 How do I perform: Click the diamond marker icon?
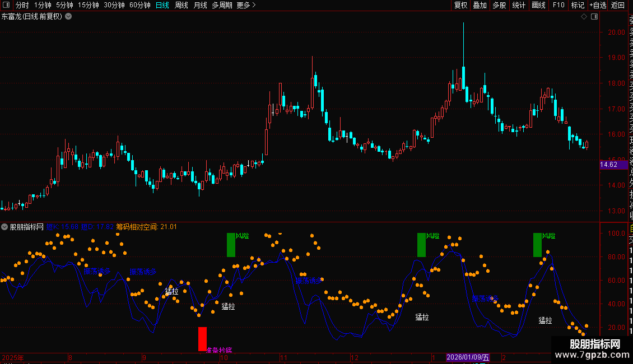[x=584, y=17]
